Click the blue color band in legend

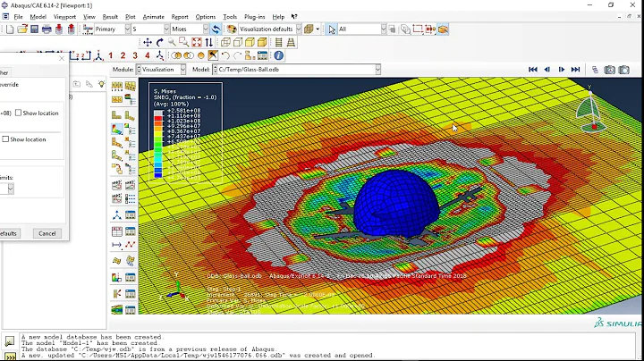pyautogui.click(x=158, y=175)
